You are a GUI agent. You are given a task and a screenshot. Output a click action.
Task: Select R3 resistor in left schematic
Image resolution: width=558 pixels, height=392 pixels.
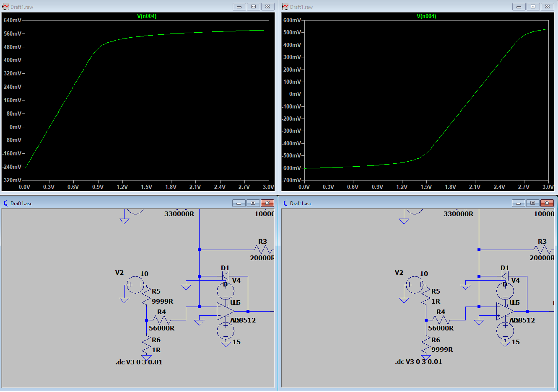pos(263,250)
